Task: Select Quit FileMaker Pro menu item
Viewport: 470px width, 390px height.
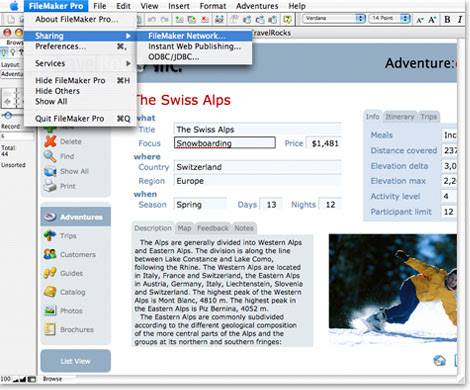Action: [81, 119]
